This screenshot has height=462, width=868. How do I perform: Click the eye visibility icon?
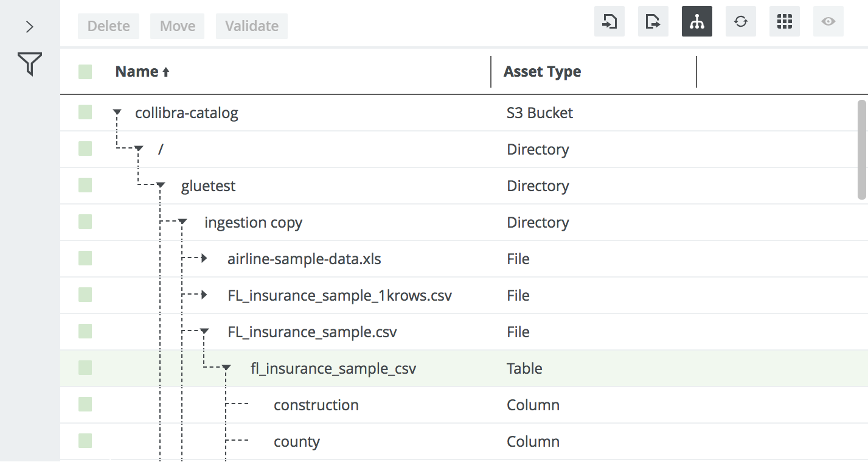click(828, 22)
